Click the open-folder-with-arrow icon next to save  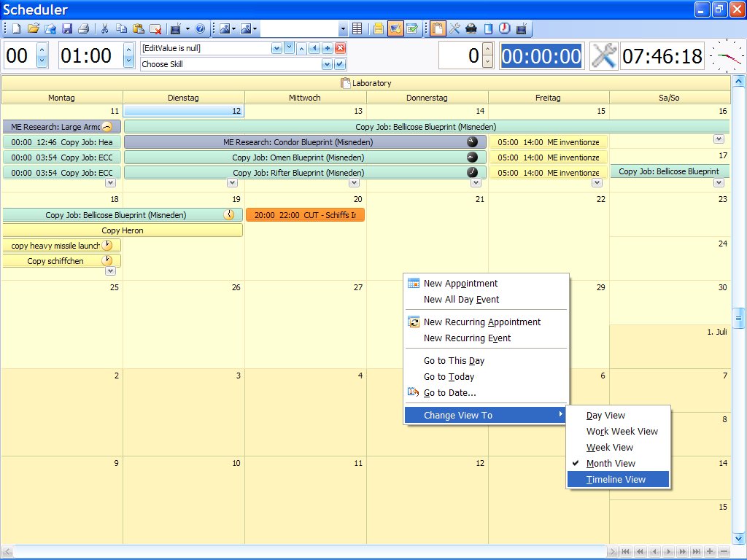50,29
